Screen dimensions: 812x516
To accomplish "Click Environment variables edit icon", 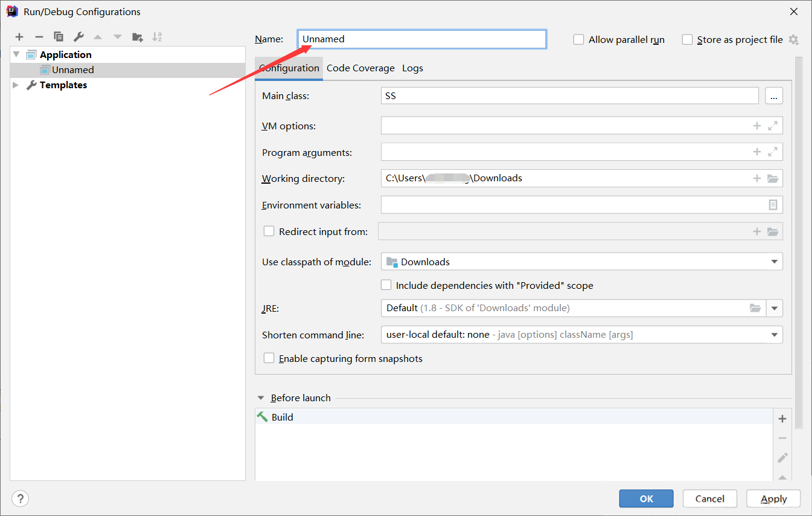I will pos(773,205).
